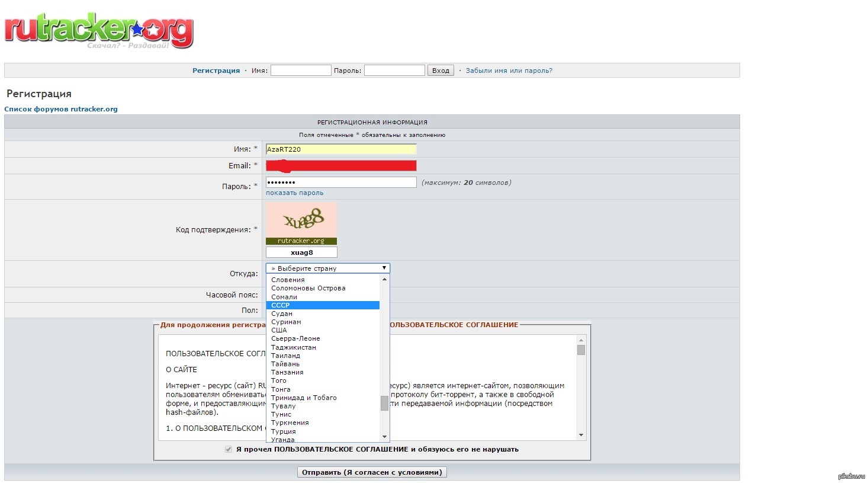Click the rutracker.org logo

pyautogui.click(x=98, y=30)
